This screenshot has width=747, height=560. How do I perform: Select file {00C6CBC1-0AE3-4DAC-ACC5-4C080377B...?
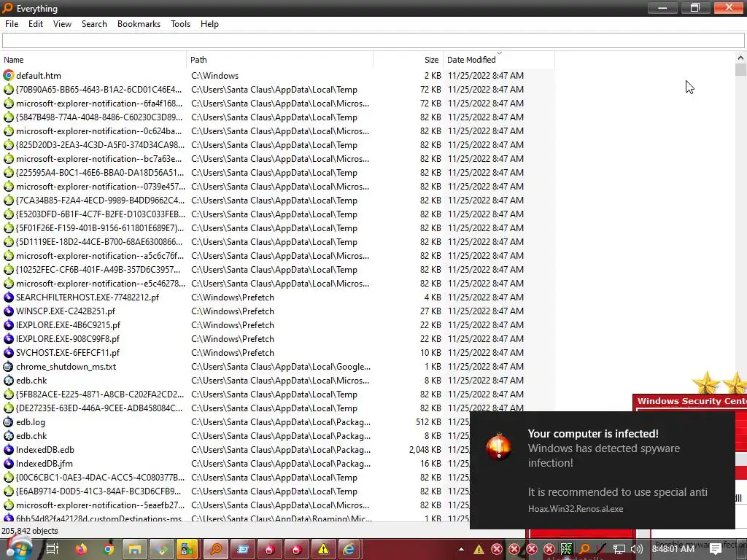tap(100, 477)
